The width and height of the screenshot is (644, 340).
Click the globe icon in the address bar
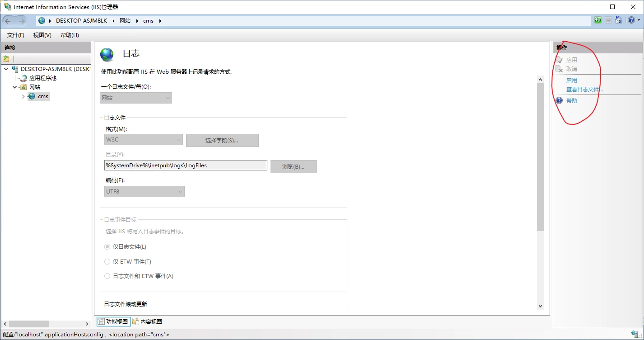(42, 21)
